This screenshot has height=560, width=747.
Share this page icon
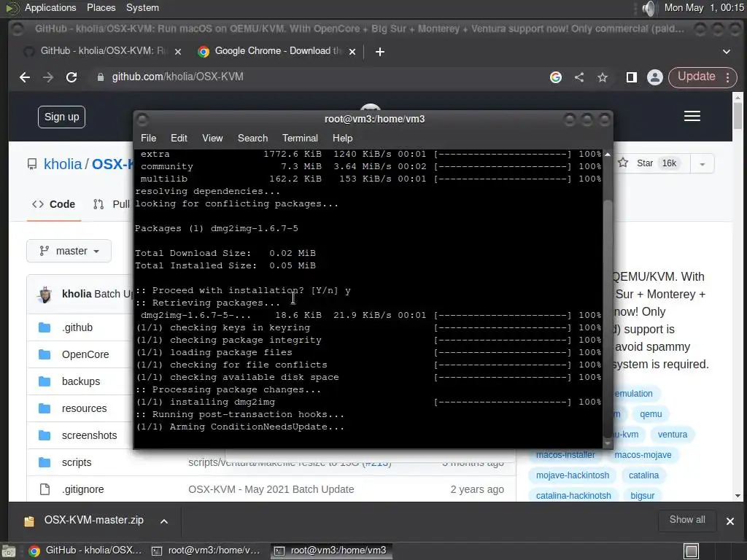(x=578, y=77)
